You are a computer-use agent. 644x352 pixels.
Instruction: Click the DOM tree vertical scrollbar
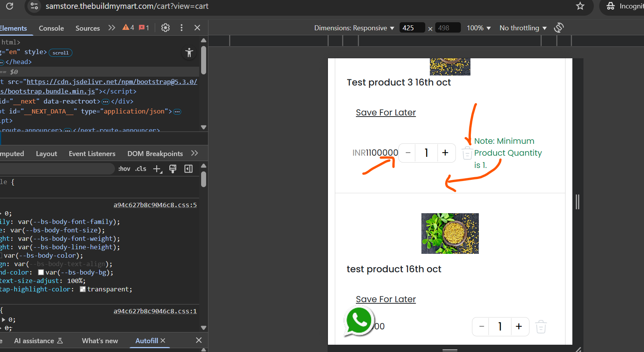point(203,60)
